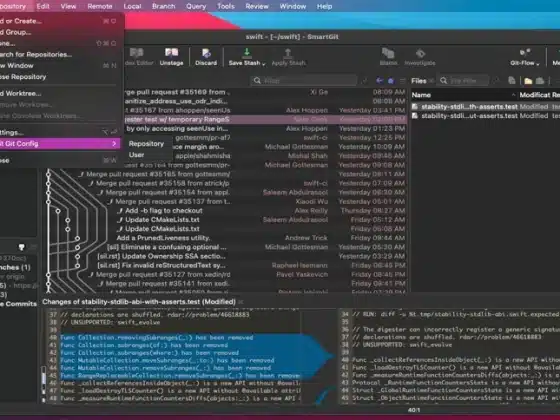The width and height of the screenshot is (560, 420).
Task: Open the Tools menu
Action: (x=226, y=6)
